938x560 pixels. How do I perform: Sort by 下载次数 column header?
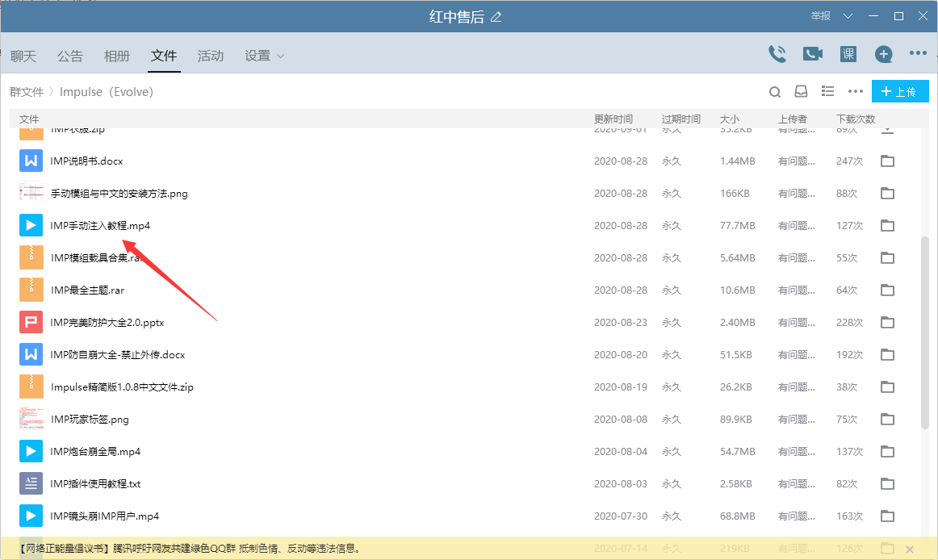click(x=856, y=119)
